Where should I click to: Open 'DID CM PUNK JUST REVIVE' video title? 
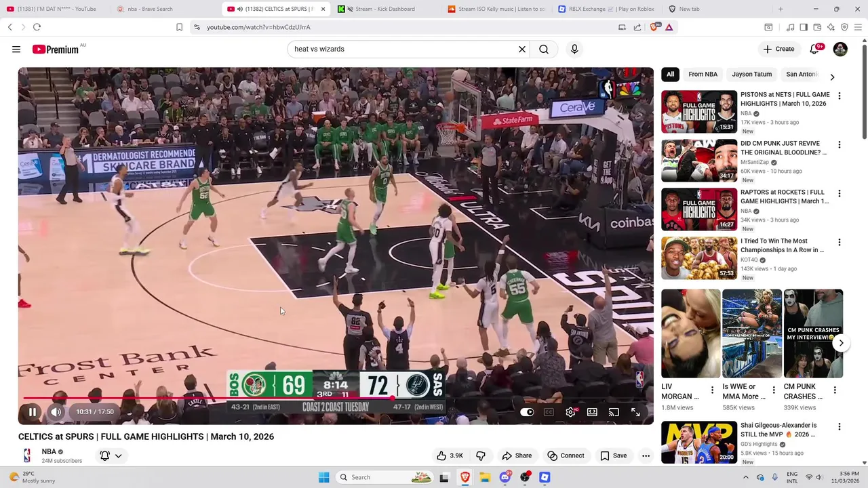(x=783, y=148)
